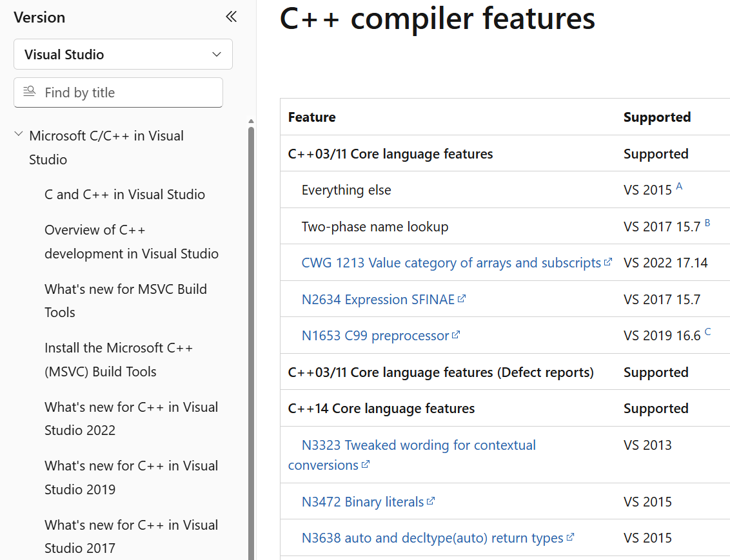This screenshot has width=730, height=560.
Task: Click footnote B next to VS 2017 15.7
Action: pyautogui.click(x=707, y=223)
